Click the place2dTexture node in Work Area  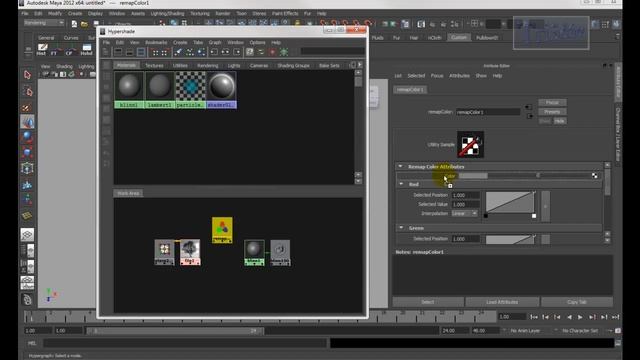tap(164, 252)
